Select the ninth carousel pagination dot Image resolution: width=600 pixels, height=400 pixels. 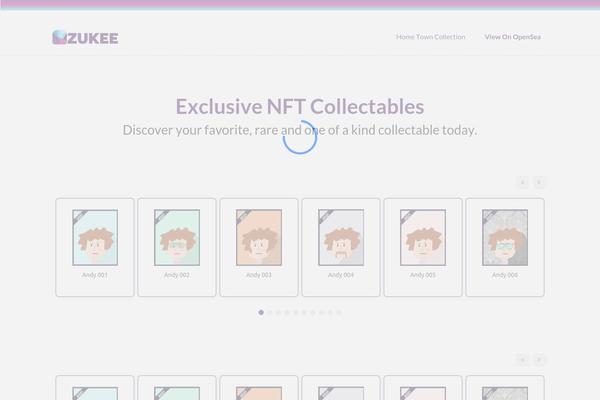pos(330,312)
